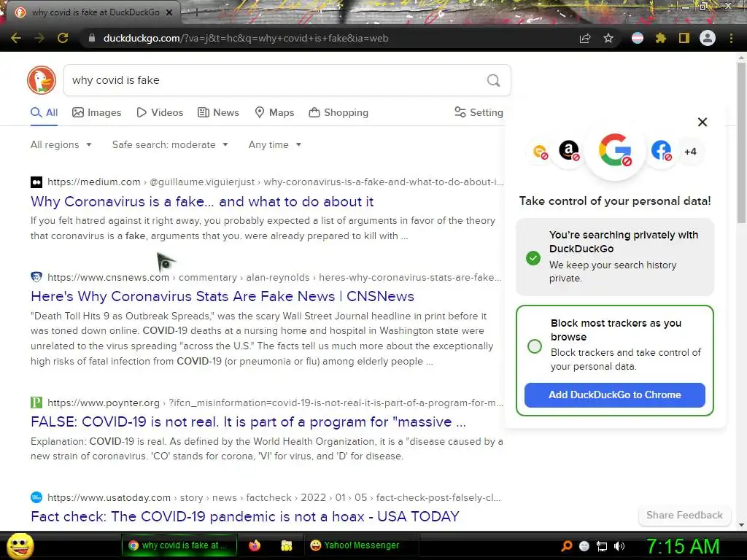View site lock info in address bar
Viewport: 747px width, 560px height.
[92, 38]
